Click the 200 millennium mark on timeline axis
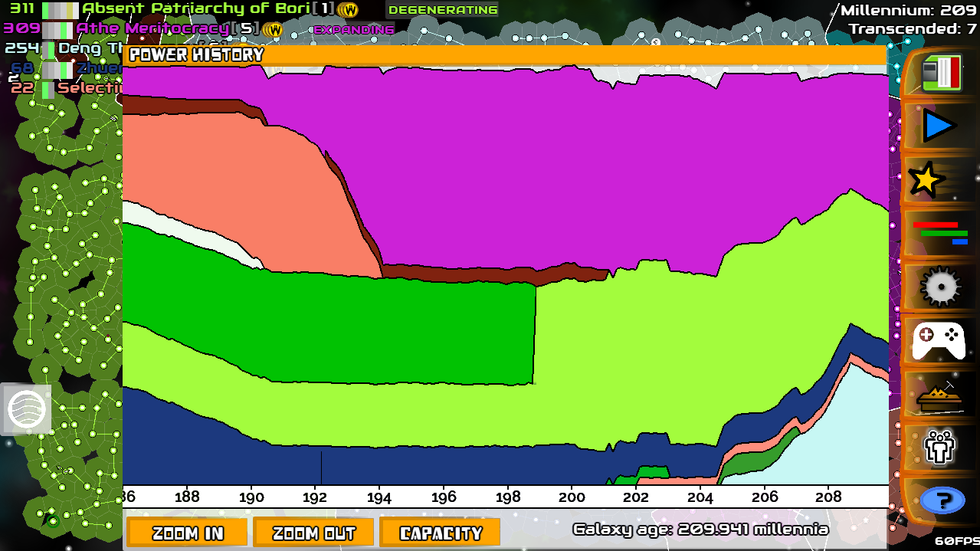The height and width of the screenshot is (551, 980). (x=571, y=497)
